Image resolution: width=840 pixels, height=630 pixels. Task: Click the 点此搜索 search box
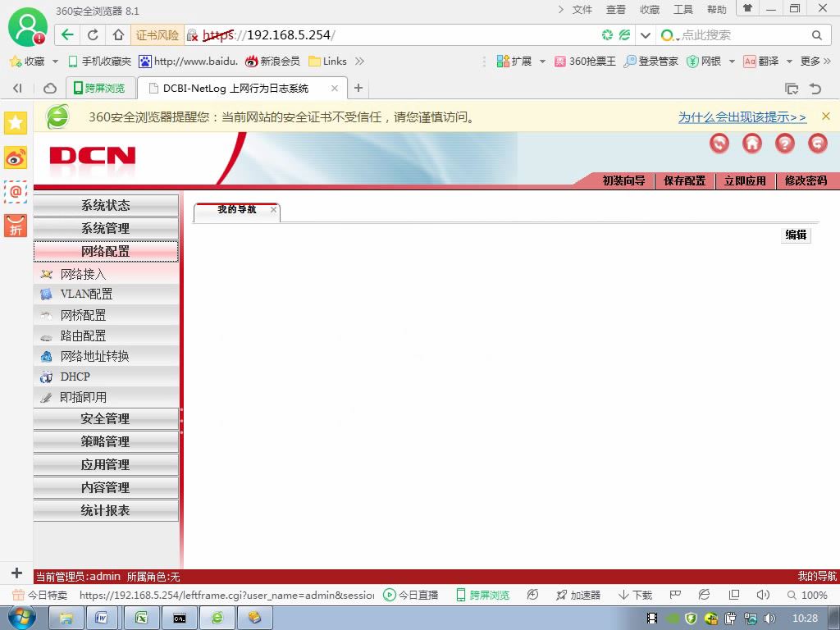743,35
